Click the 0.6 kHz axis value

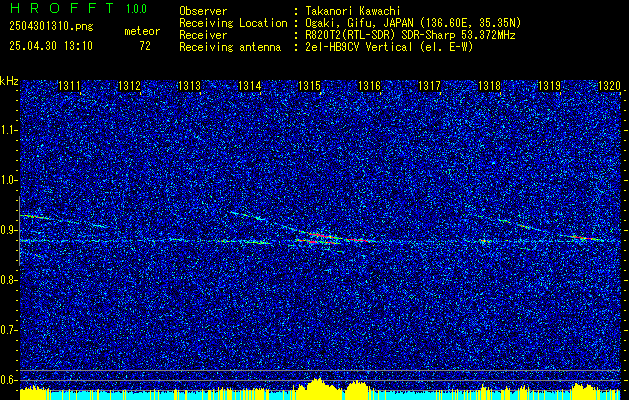pyautogui.click(x=8, y=380)
